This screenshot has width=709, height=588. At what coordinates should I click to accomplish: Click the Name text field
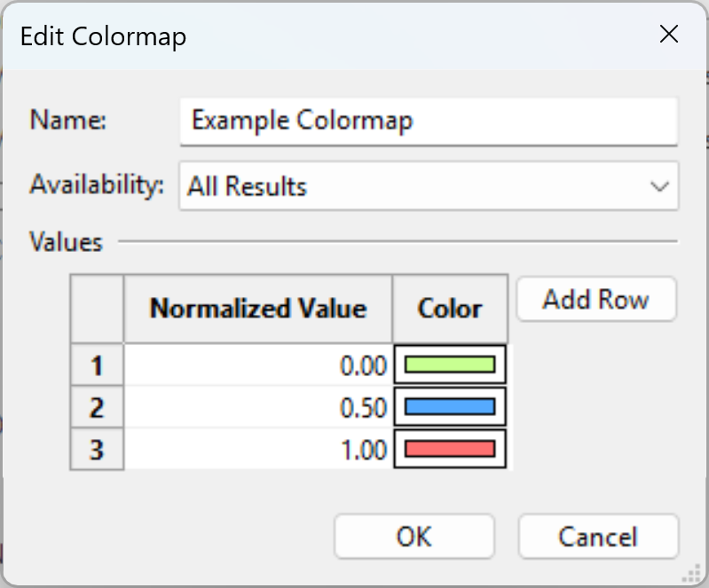(x=429, y=122)
